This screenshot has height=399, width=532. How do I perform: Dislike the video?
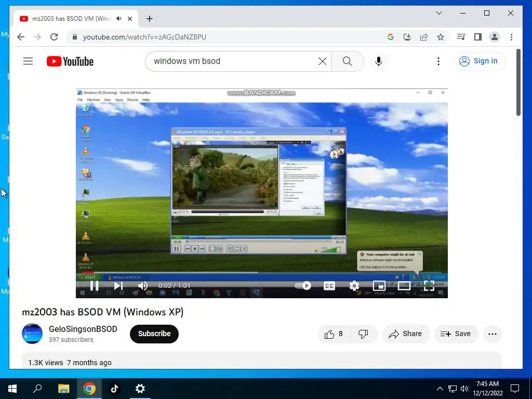[363, 334]
